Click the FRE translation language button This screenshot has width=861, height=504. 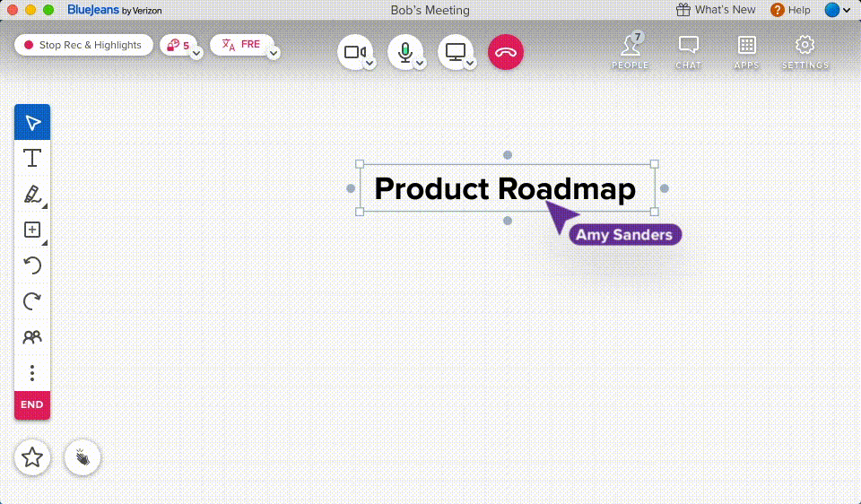click(241, 45)
